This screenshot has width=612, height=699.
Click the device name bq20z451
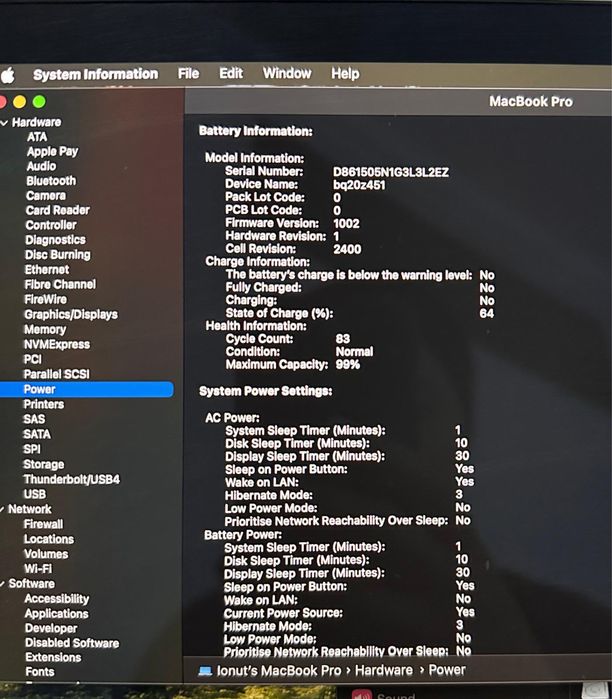tap(359, 185)
